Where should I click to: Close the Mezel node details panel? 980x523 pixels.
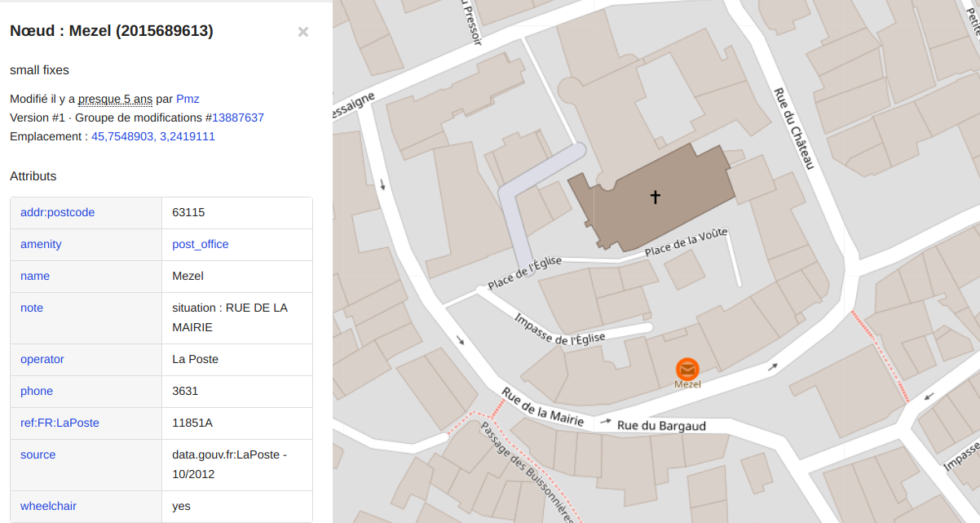pos(303,32)
